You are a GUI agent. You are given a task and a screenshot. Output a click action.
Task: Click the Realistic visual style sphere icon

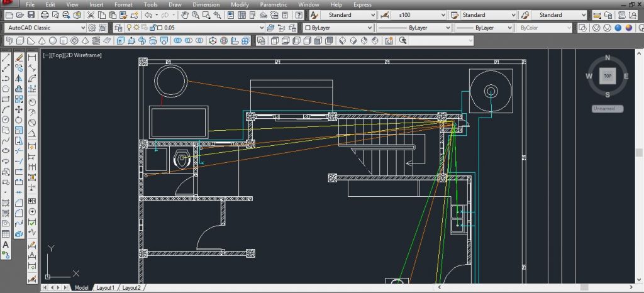coord(618,28)
